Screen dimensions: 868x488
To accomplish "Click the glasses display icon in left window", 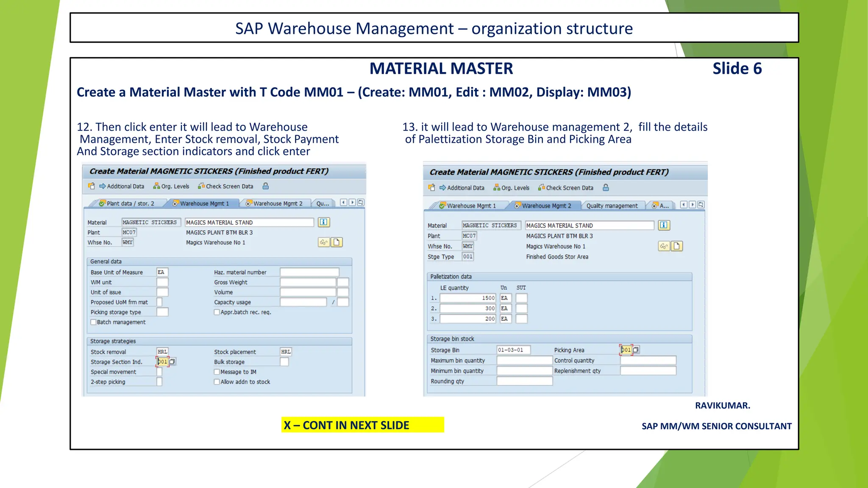I will pos(324,242).
